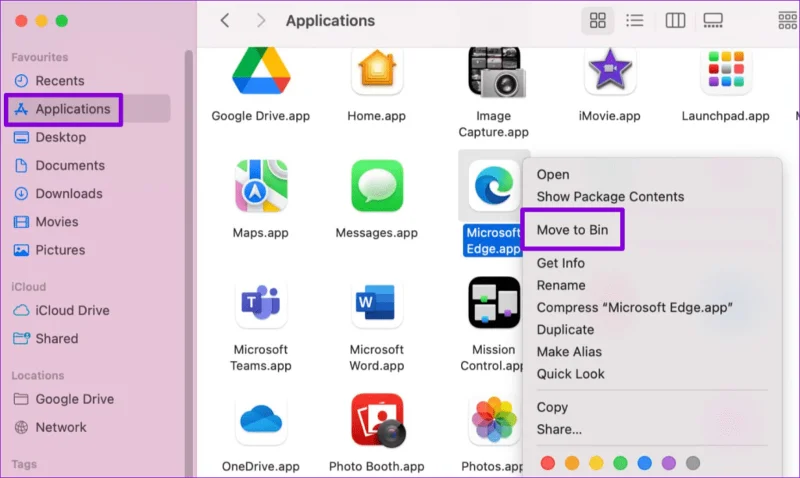Select the Home.app icon
This screenshot has height=478, width=800.
pyautogui.click(x=377, y=70)
